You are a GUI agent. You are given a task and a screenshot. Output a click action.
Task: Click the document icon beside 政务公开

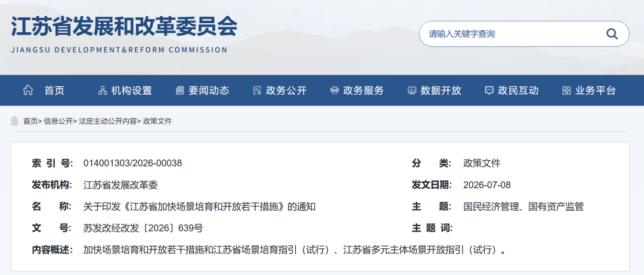pos(257,90)
